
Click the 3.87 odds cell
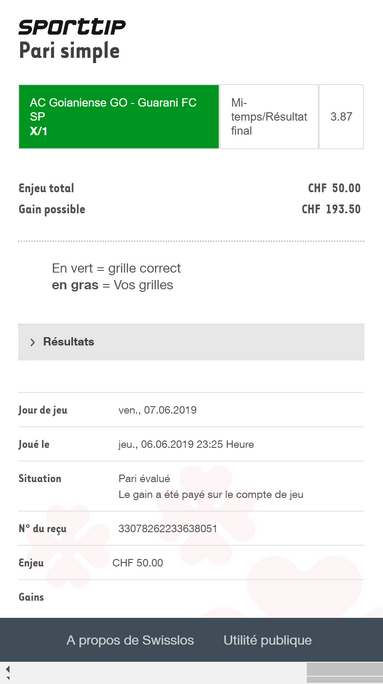(341, 116)
